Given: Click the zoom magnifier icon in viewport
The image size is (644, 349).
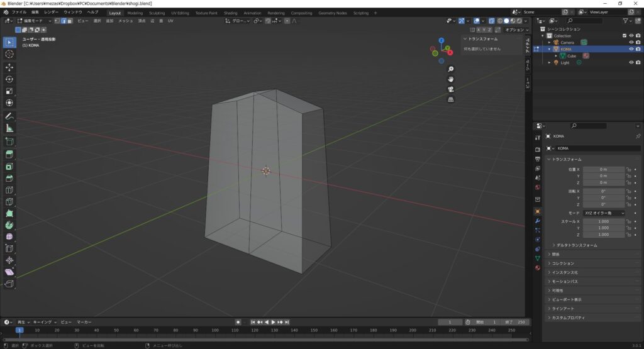Looking at the screenshot, I should pyautogui.click(x=451, y=69).
